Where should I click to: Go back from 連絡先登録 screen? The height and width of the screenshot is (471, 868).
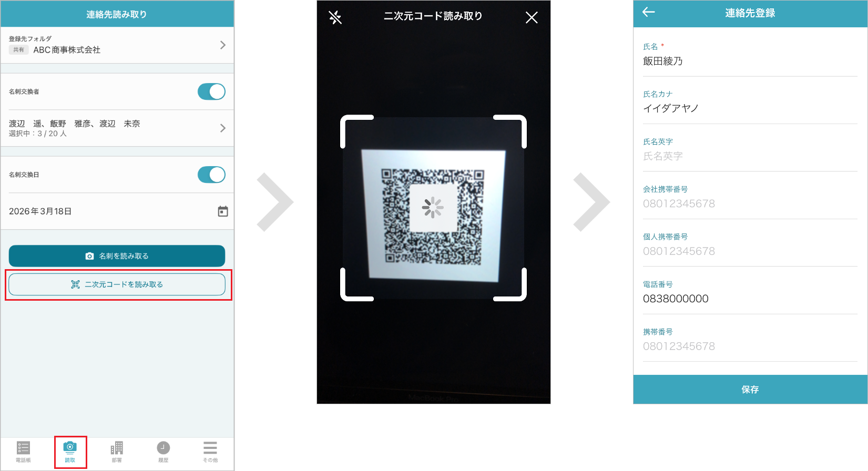tap(648, 13)
